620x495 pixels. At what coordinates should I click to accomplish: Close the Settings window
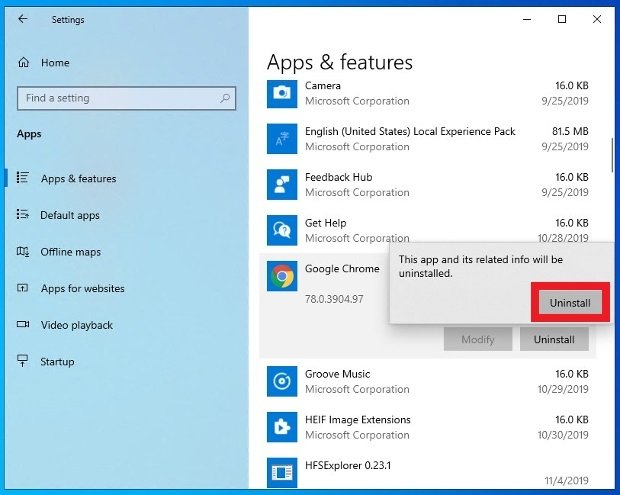[x=597, y=19]
